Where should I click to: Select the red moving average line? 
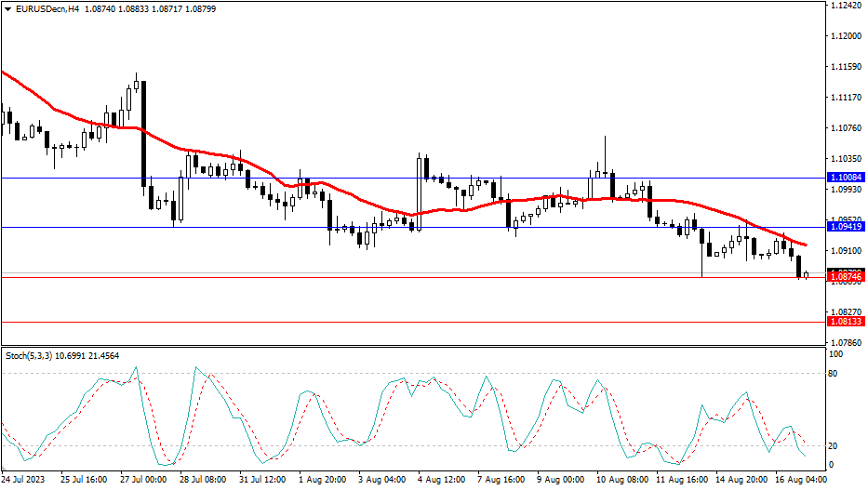(372, 204)
